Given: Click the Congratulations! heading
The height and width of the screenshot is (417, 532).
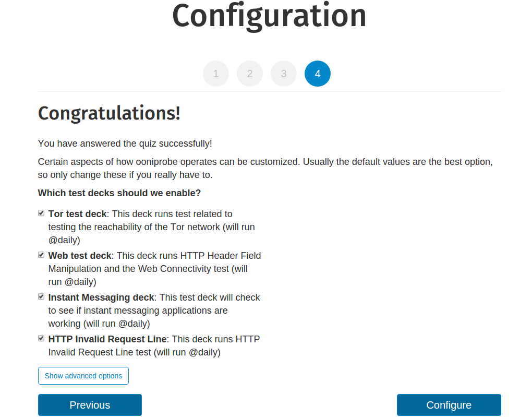Looking at the screenshot, I should (x=109, y=113).
